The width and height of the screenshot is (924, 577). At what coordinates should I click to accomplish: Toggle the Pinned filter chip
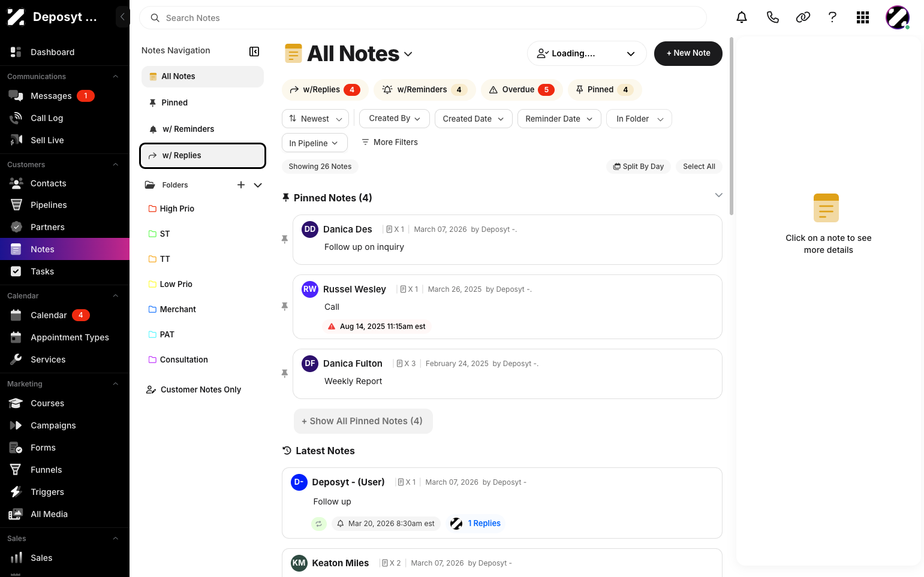(x=604, y=90)
